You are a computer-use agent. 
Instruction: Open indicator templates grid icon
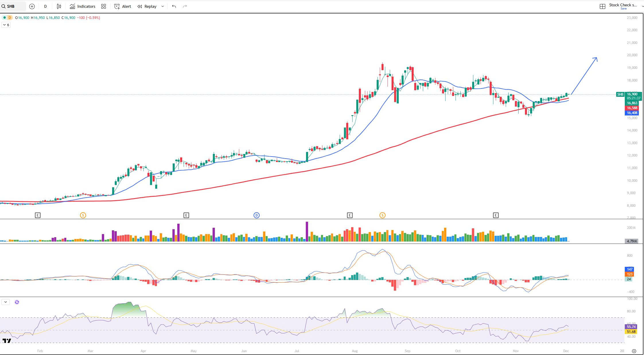[104, 6]
